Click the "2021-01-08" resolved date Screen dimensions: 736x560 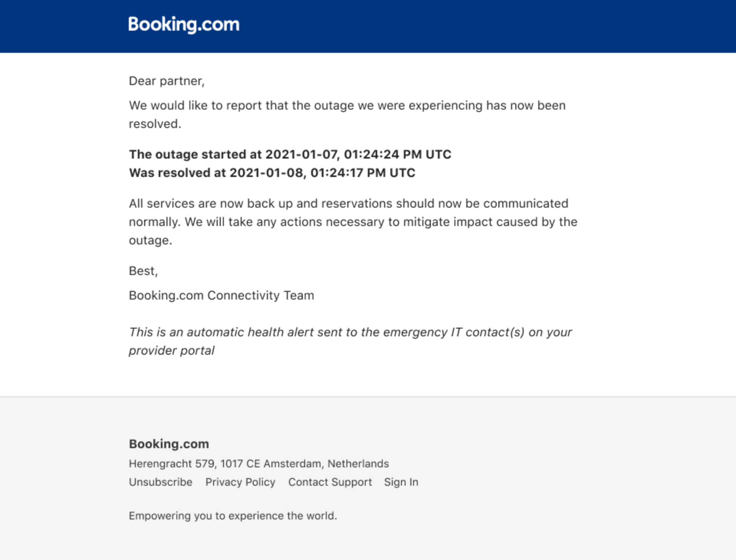tap(266, 172)
